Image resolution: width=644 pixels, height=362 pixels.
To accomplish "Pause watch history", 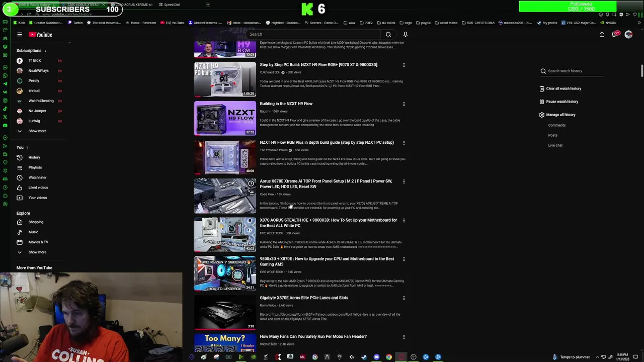I will (562, 102).
